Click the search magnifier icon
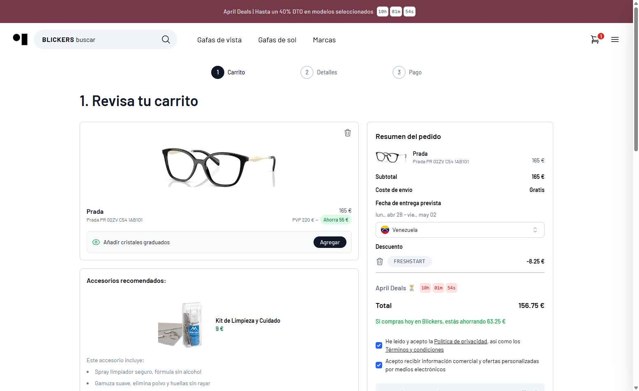This screenshot has width=639, height=391. coord(166,40)
